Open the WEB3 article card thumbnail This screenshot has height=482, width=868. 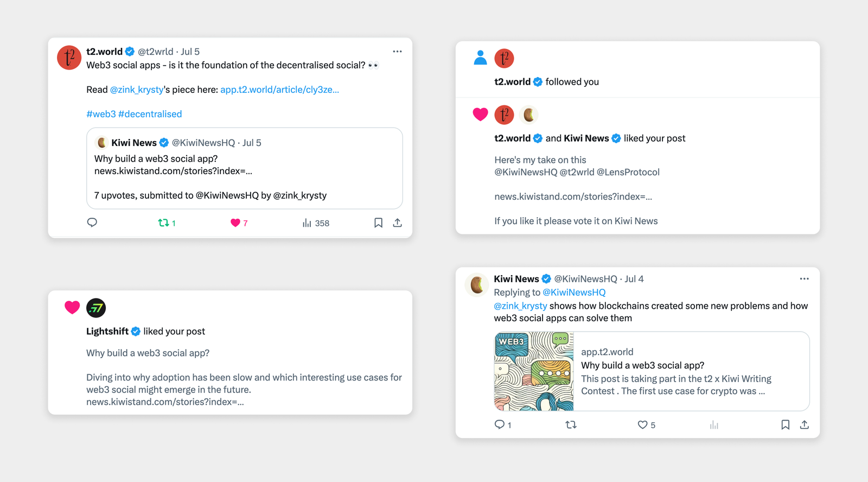(534, 371)
